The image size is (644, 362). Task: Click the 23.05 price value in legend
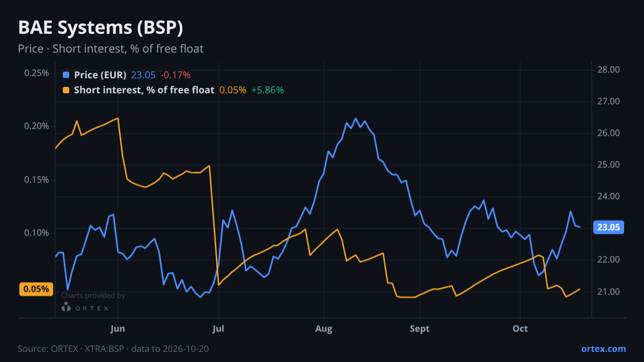click(143, 75)
